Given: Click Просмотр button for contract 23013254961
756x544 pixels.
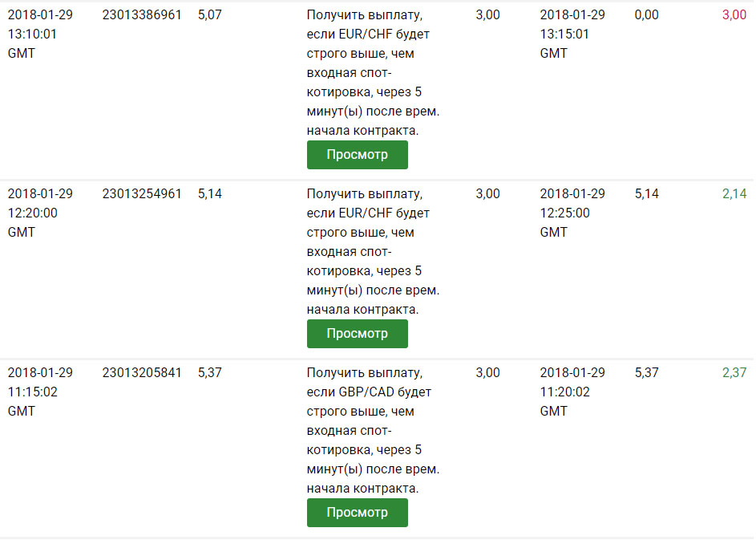Looking at the screenshot, I should [x=357, y=334].
